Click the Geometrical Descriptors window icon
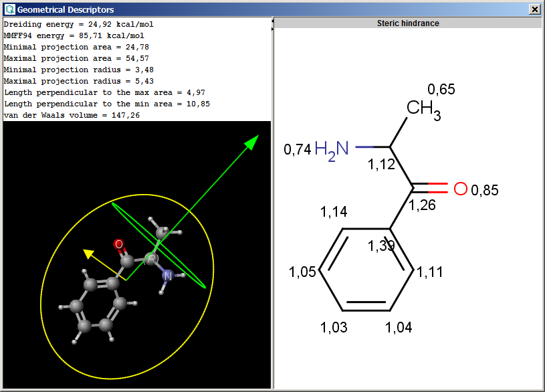 pos(10,9)
